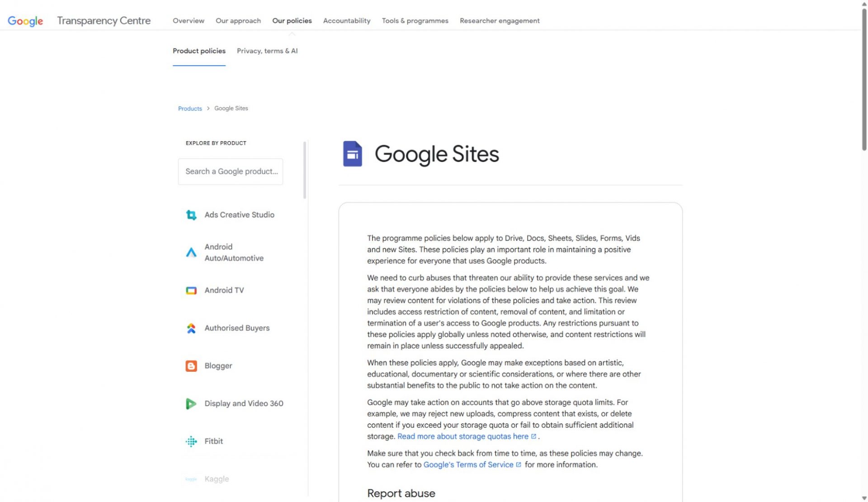
Task: Click the Blogger icon in the sidebar
Action: 191,366
